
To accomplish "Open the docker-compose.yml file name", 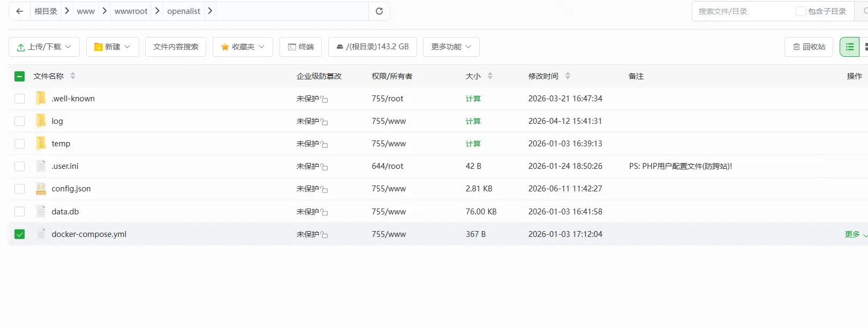I will (x=89, y=234).
